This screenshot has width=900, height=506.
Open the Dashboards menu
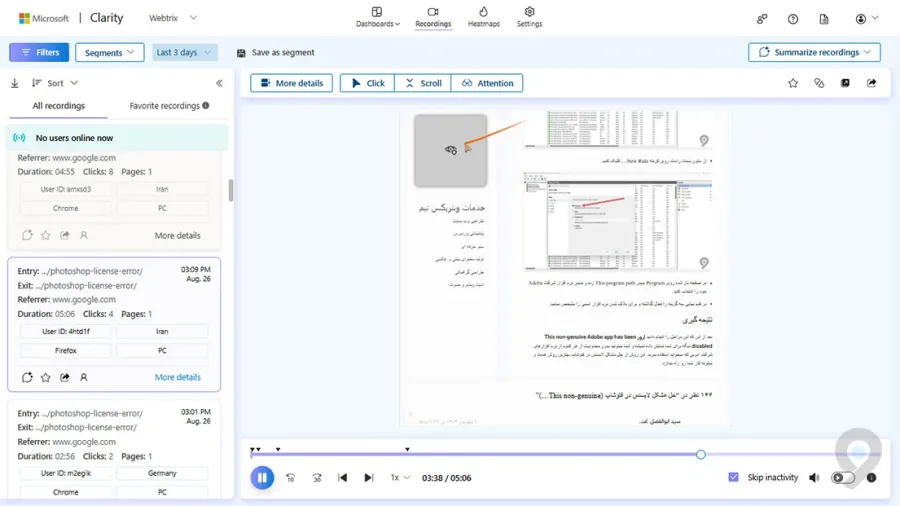point(377,17)
